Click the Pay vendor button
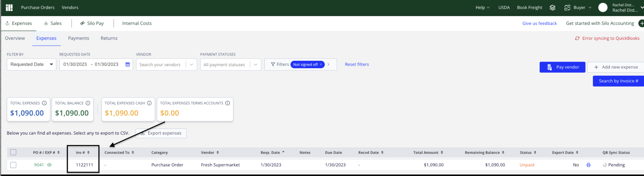This screenshot has width=644, height=176. point(562,67)
